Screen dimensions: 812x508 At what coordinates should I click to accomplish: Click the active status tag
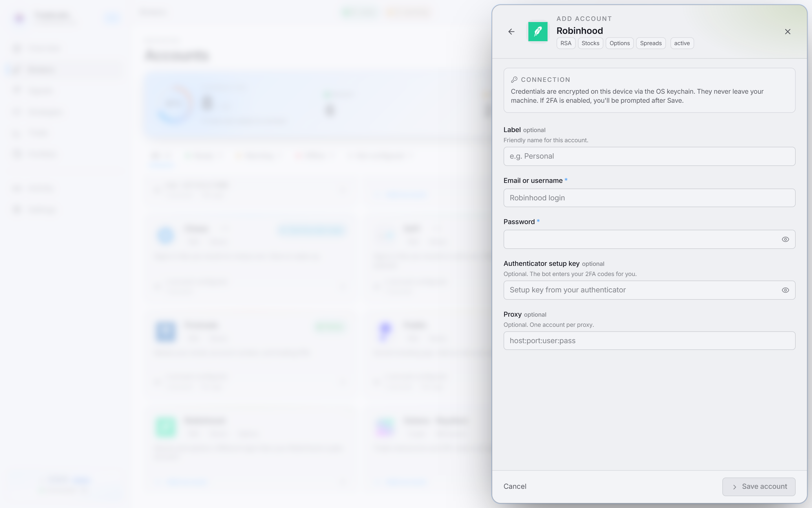[682, 43]
